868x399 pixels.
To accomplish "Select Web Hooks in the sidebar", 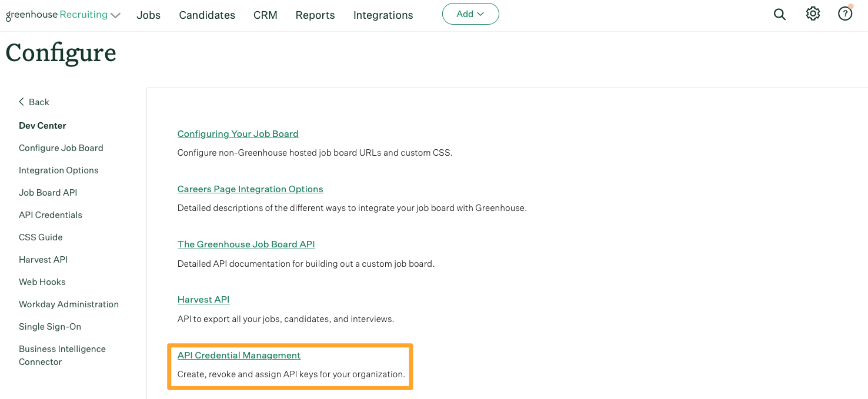I will coord(42,281).
